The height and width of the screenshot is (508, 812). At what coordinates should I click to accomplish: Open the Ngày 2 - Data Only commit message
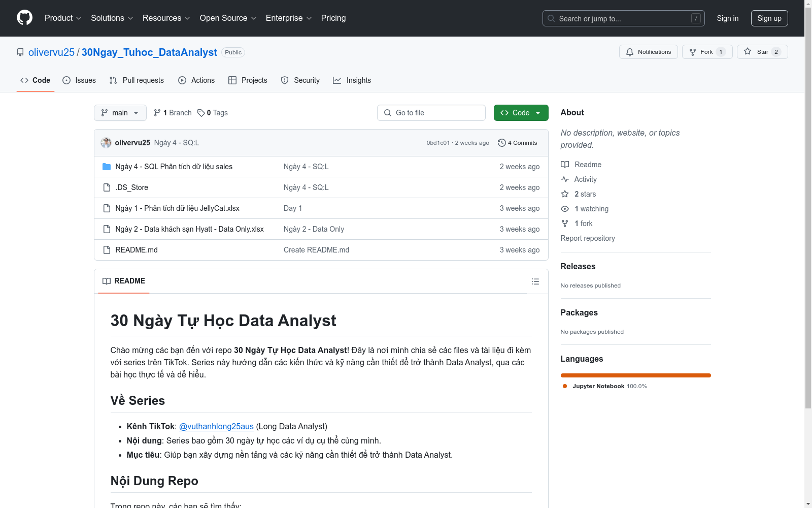pyautogui.click(x=314, y=229)
